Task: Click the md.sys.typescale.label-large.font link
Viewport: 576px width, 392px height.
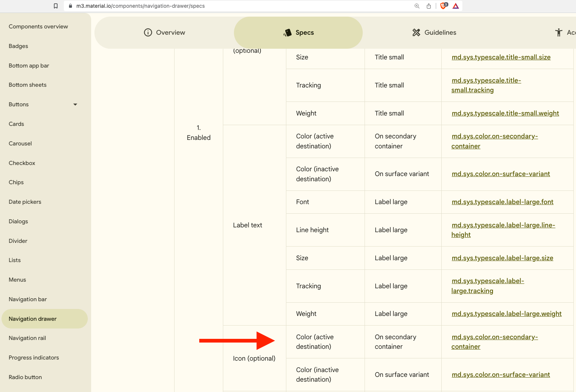Action: click(503, 202)
